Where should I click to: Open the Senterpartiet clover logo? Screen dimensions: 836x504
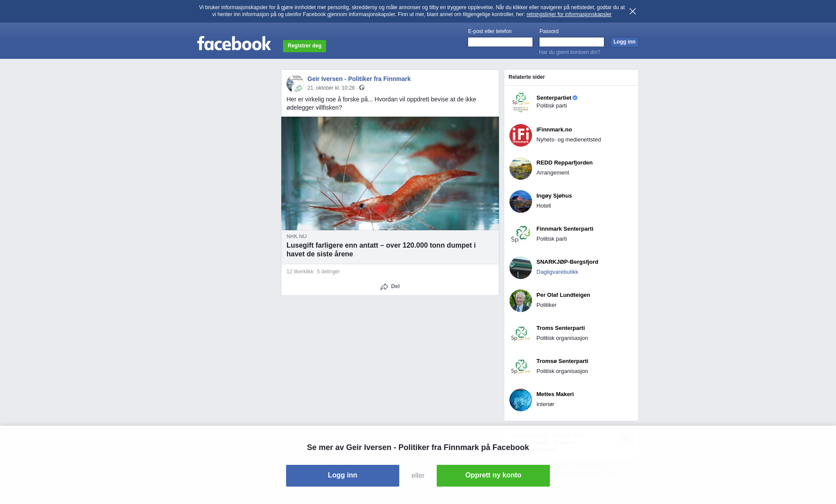click(x=521, y=102)
